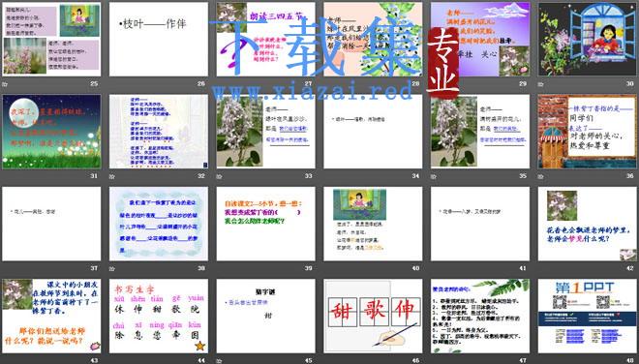Select slide 44 titled 书写生字

pos(159,316)
